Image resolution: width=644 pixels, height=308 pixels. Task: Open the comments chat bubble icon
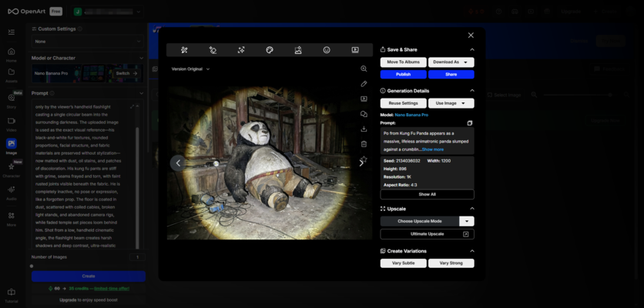pyautogui.click(x=364, y=114)
